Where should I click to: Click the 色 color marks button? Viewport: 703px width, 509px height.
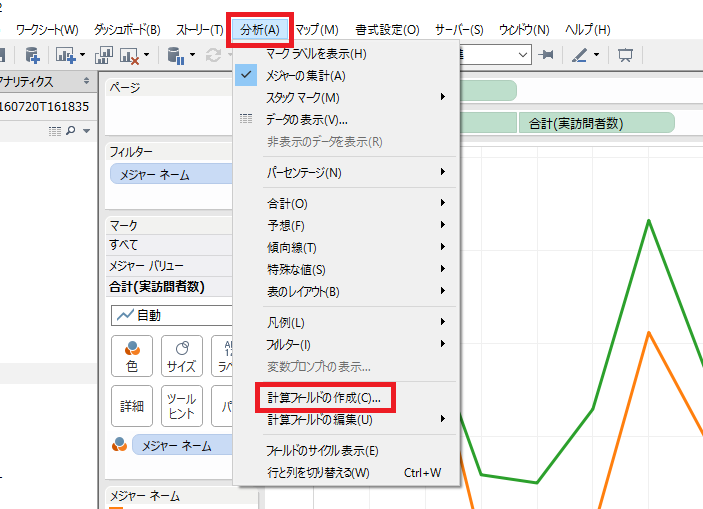(132, 356)
